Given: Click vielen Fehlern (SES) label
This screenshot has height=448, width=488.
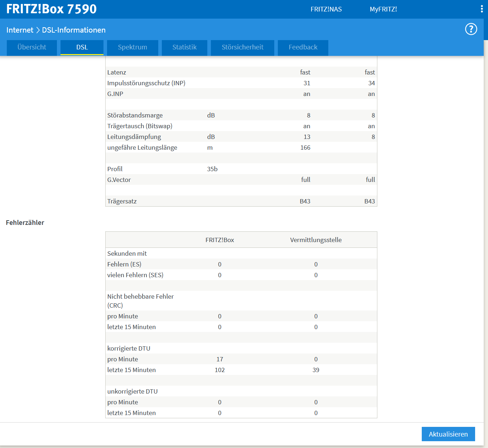Looking at the screenshot, I should [135, 275].
